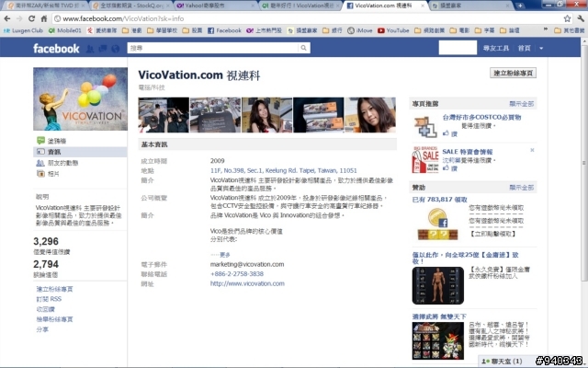Click the search magnifier button
The height and width of the screenshot is (368, 588).
coord(303,48)
